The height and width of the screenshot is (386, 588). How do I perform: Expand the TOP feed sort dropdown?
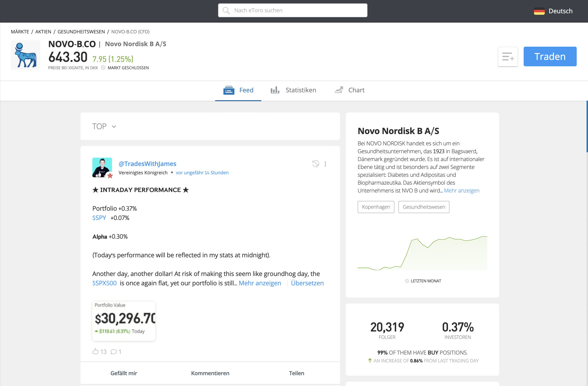coord(104,126)
